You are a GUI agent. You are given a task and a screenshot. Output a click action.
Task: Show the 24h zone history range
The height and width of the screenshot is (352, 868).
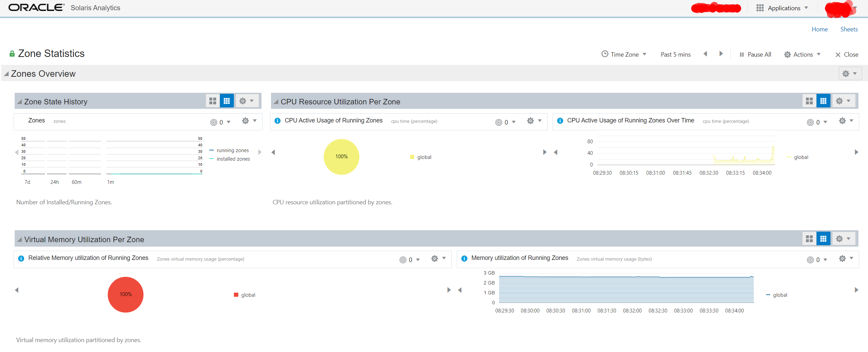click(55, 182)
